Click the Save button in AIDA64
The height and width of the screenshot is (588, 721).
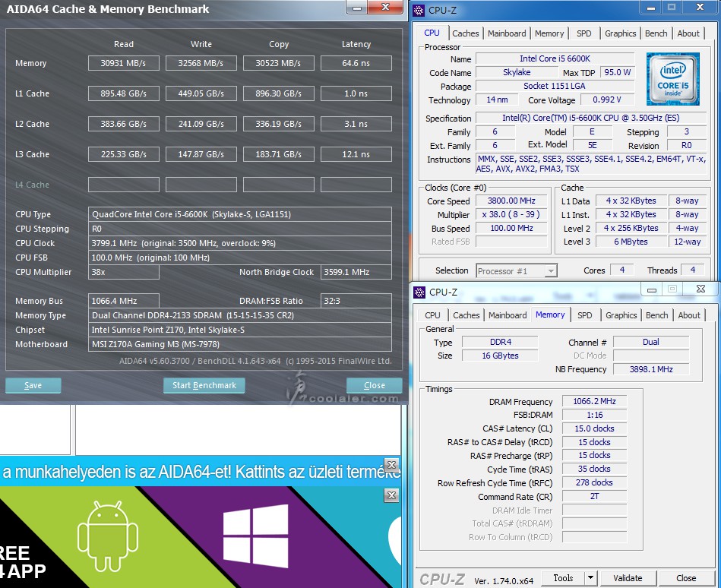tap(33, 385)
